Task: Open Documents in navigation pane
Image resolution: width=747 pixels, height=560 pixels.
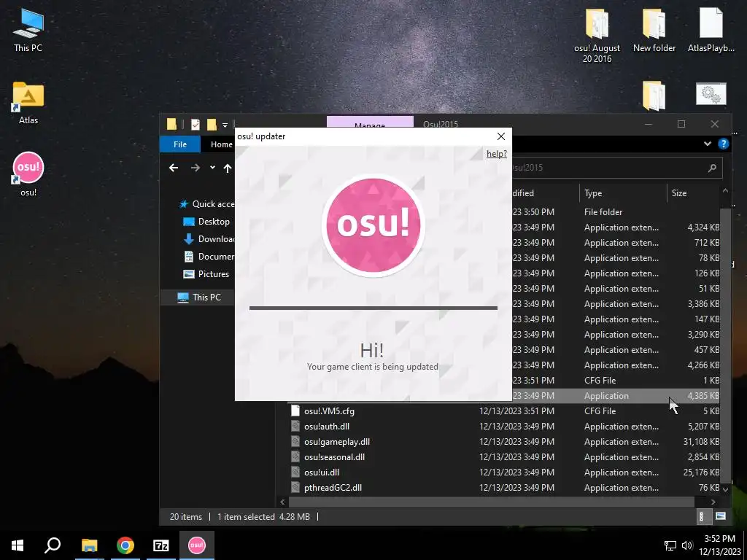Action: [x=209, y=256]
